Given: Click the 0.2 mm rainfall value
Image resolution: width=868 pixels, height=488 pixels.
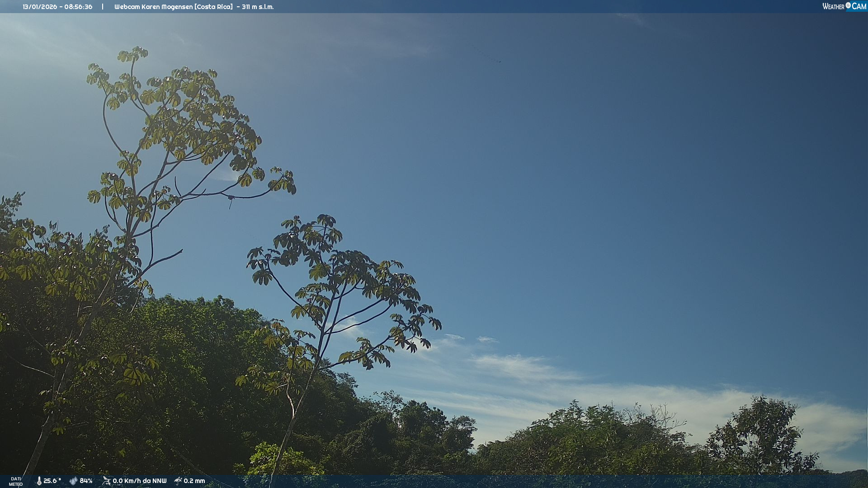Looking at the screenshot, I should [x=194, y=481].
